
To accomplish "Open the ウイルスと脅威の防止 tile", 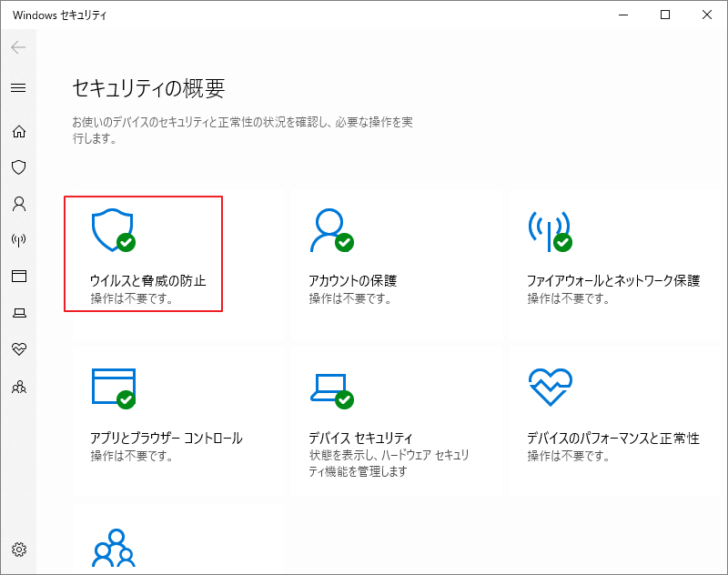I will 146,252.
